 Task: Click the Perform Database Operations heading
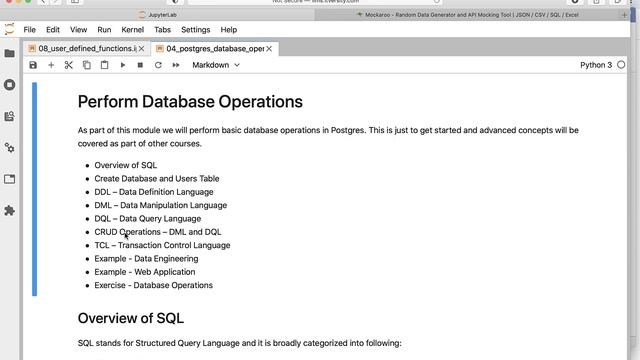pos(190,102)
